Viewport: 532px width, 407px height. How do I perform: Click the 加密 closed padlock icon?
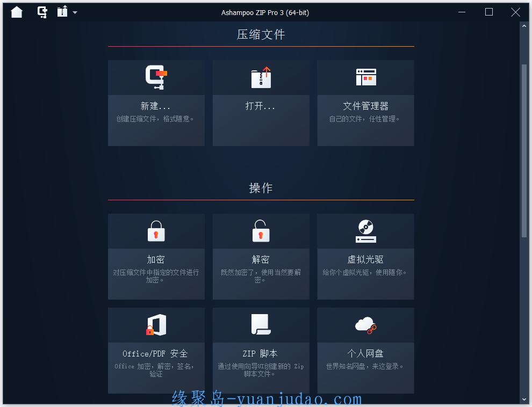pyautogui.click(x=156, y=231)
